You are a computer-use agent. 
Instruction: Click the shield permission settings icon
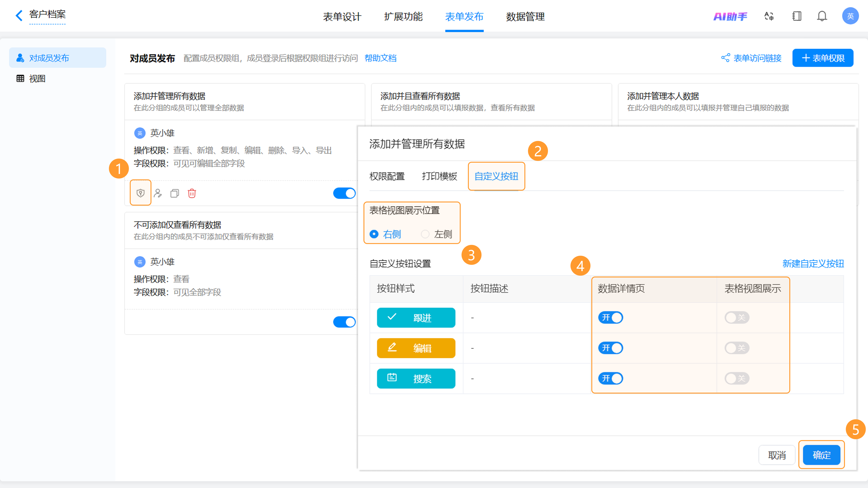[x=141, y=193]
